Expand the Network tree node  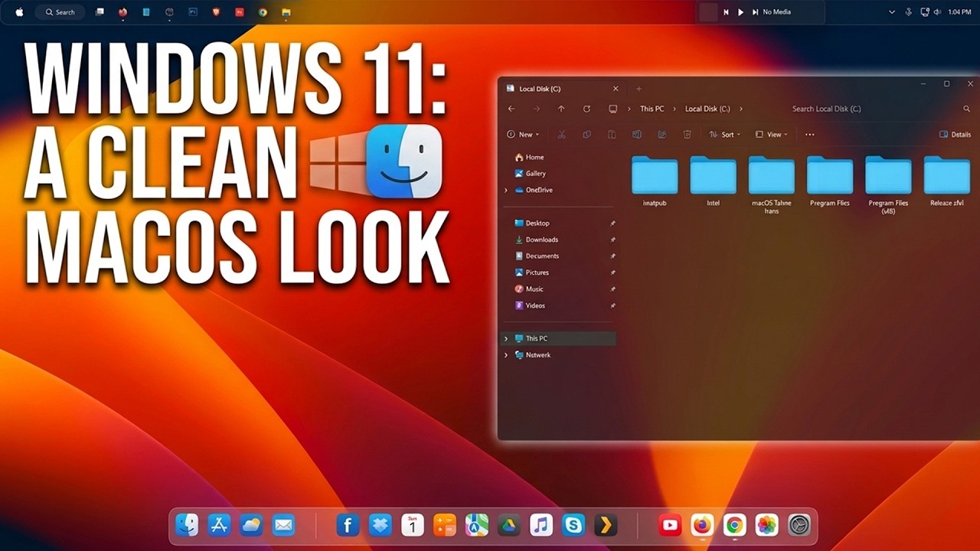pos(505,355)
